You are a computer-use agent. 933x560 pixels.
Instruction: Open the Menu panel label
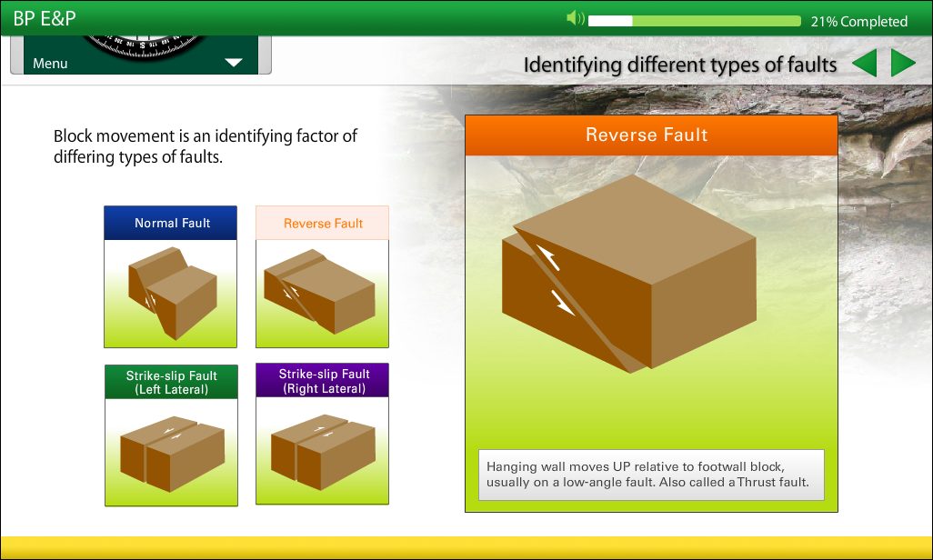pos(51,64)
